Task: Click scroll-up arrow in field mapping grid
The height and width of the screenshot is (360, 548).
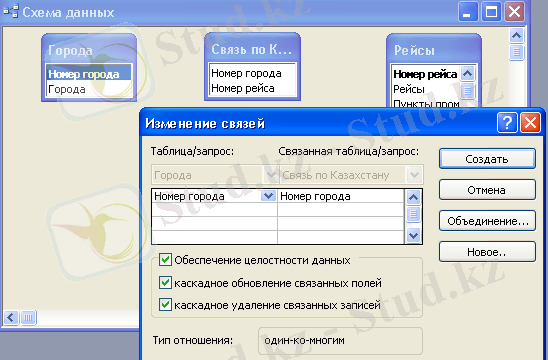Action: (413, 198)
